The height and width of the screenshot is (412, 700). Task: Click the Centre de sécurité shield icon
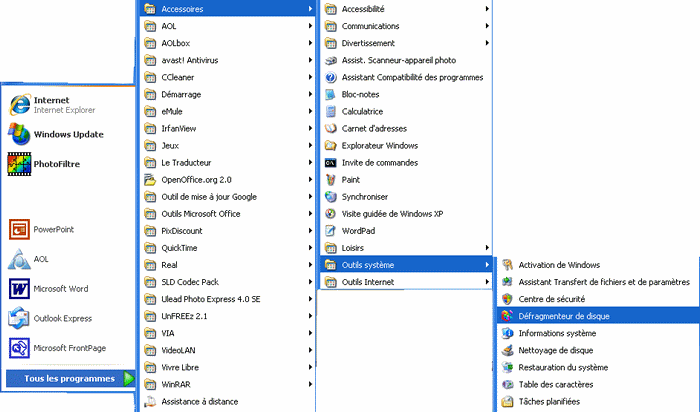point(507,299)
